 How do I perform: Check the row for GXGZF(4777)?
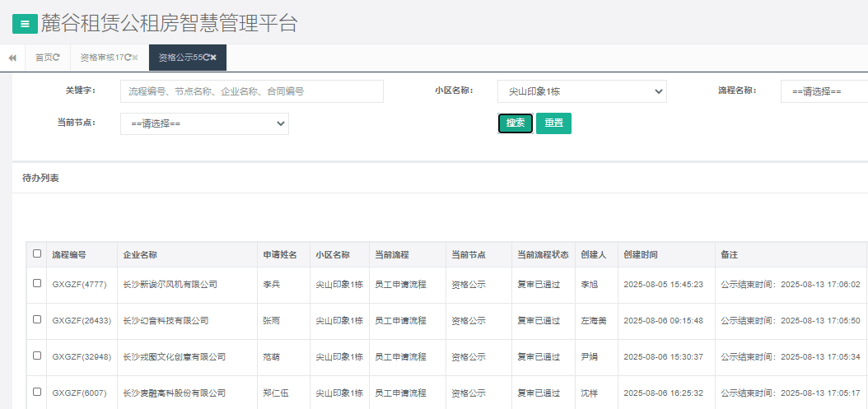tap(36, 283)
